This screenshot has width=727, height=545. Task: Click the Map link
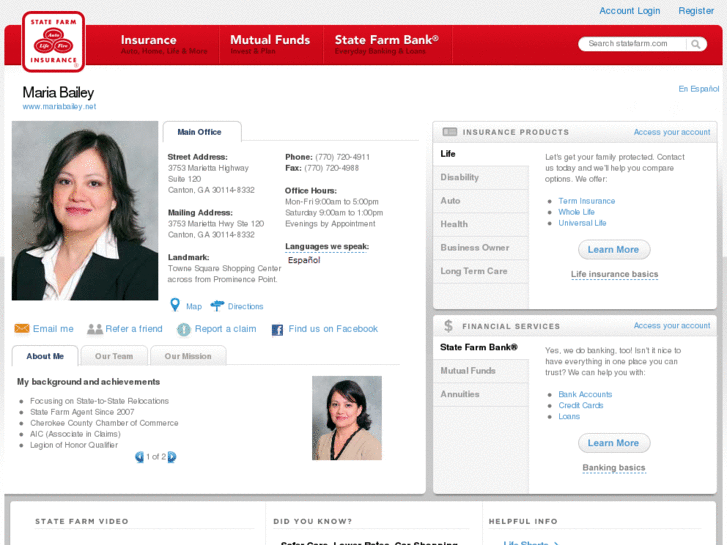click(194, 306)
